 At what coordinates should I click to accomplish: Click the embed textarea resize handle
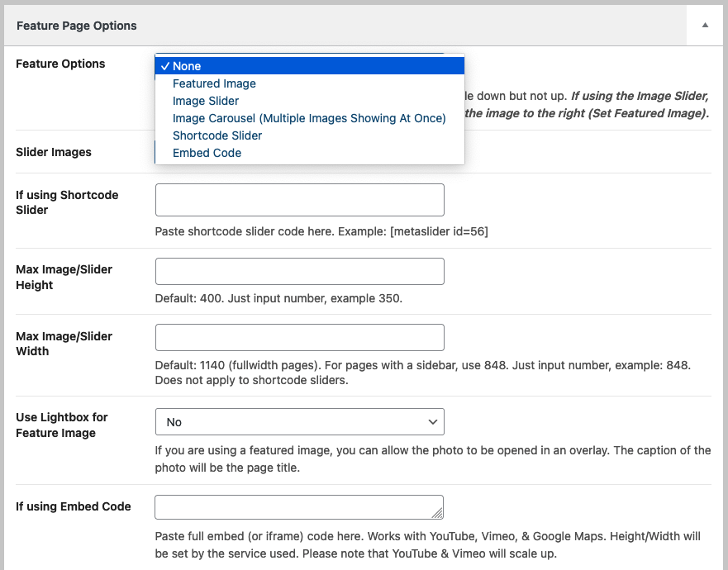point(437,513)
